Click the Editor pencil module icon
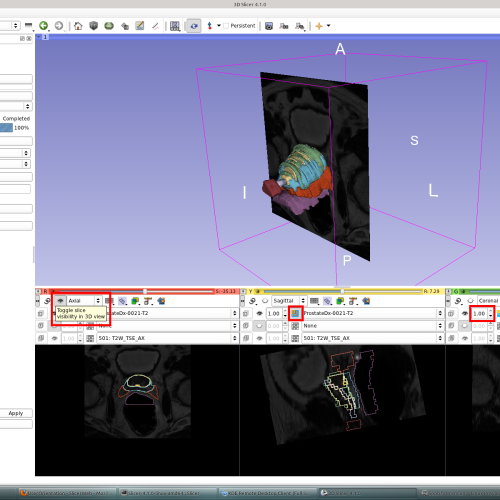Image resolution: width=500 pixels, height=500 pixels. [x=140, y=26]
